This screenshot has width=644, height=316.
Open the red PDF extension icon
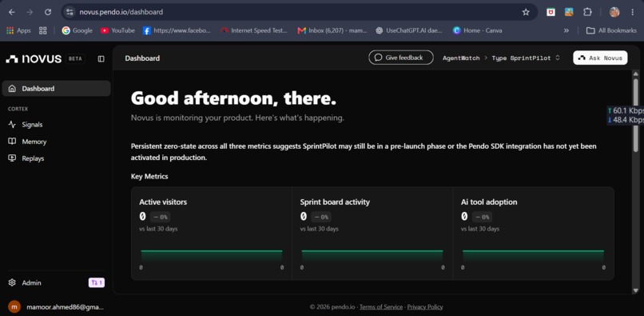pos(551,12)
